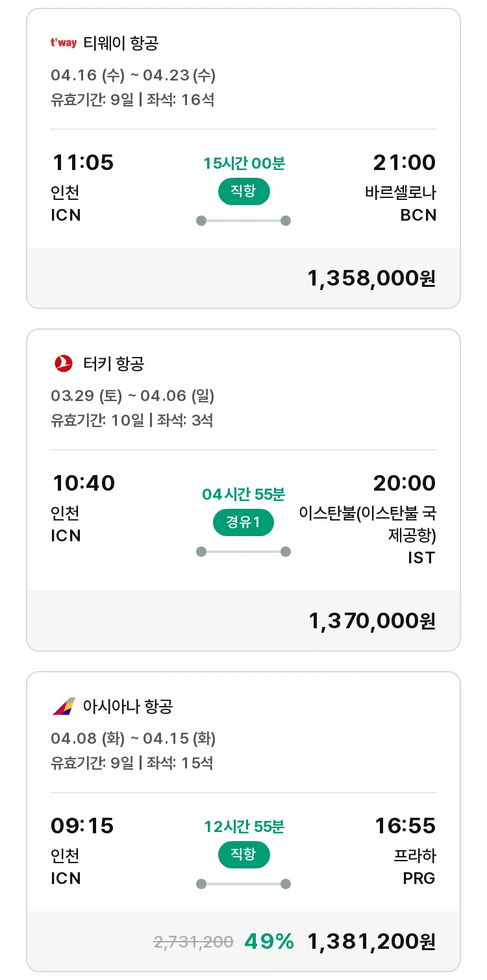This screenshot has height=980, width=487.
Task: Tap the route line under 15시간 00분
Action: coord(243,221)
